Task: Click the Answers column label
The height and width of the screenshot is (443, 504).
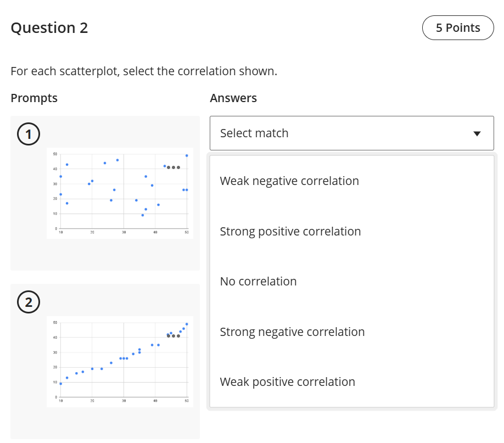Action: point(233,98)
